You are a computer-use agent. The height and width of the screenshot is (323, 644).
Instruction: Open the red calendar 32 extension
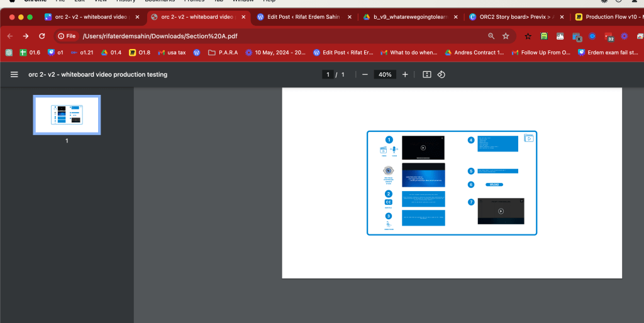[609, 36]
